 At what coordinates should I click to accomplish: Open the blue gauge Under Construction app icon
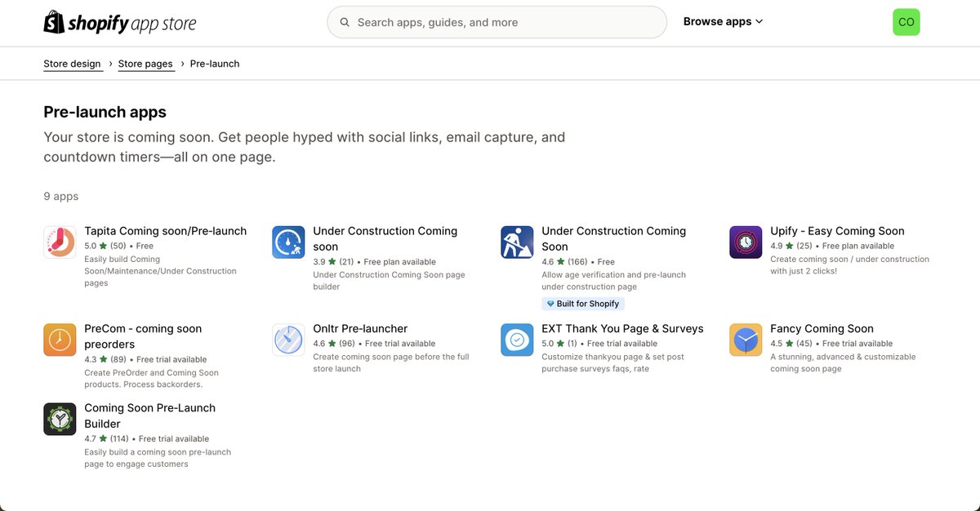coord(288,242)
